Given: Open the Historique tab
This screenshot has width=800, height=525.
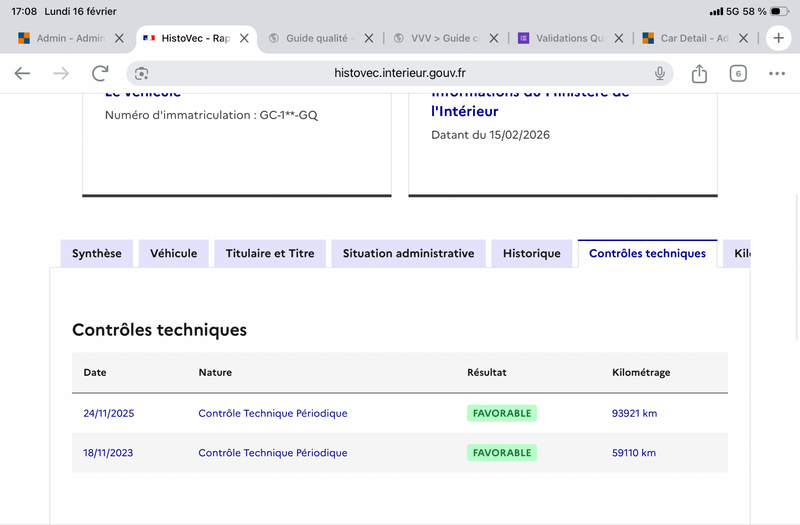Looking at the screenshot, I should [532, 254].
